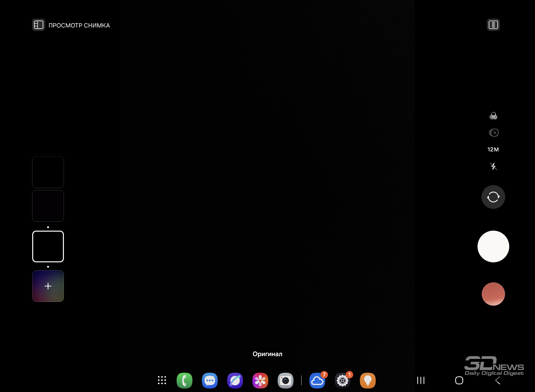
Task: Select the highlighted Original filter thumbnail
Action: tap(48, 246)
